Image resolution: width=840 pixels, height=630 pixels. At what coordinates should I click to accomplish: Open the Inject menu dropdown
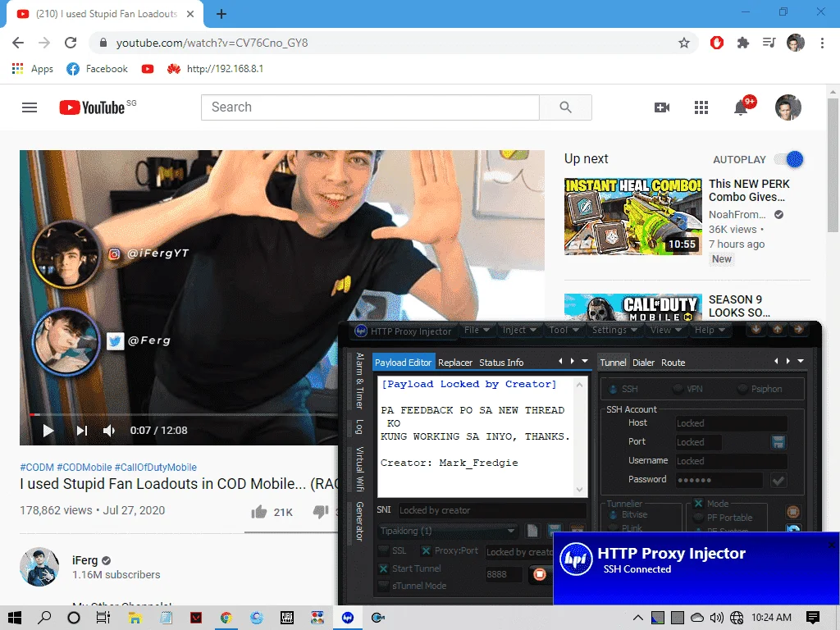519,330
